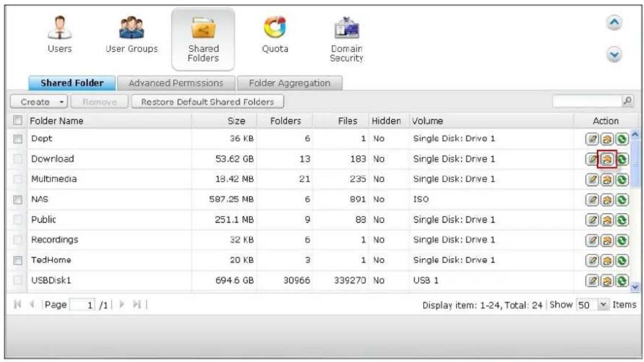
Task: Go to the next page
Action: tap(121, 305)
